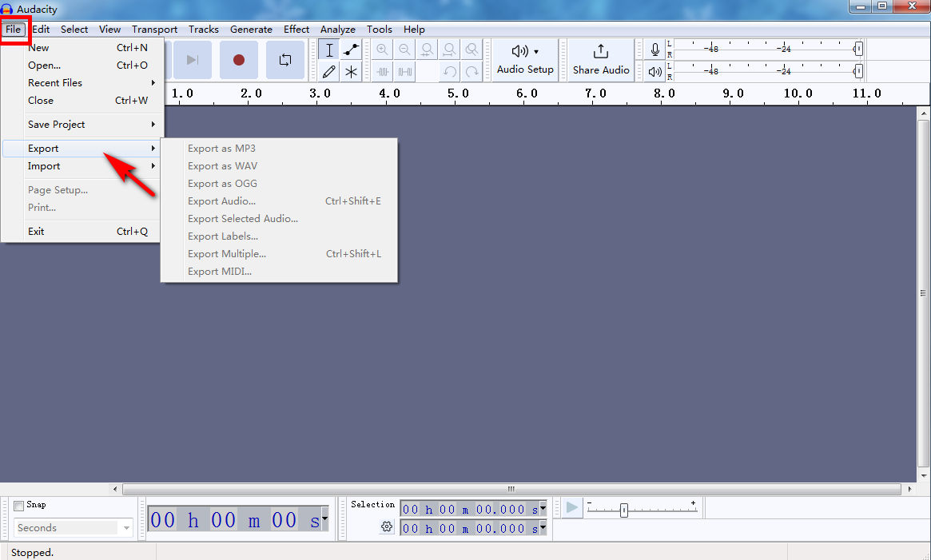Expand the Save Project submenu
Image resolution: width=931 pixels, height=560 pixels.
(82, 124)
